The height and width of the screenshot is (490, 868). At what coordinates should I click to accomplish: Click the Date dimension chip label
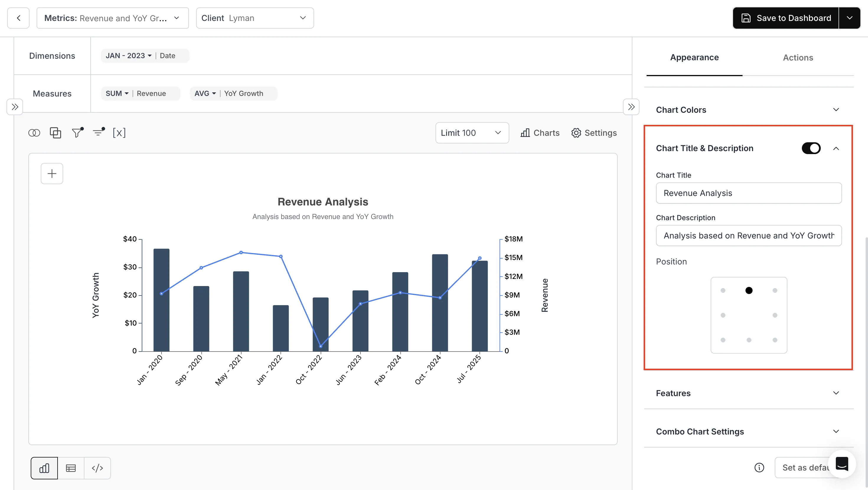pyautogui.click(x=167, y=55)
